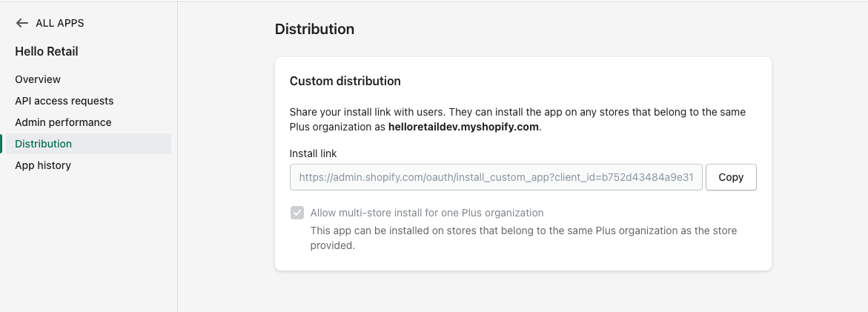Image resolution: width=868 pixels, height=312 pixels.
Task: Select the Hello Retail app name in the sidebar
Action: pos(47,51)
